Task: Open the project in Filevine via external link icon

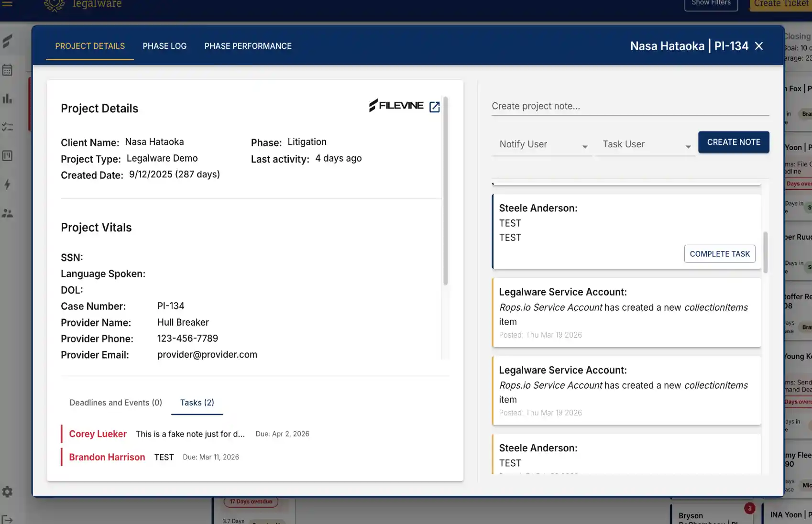Action: [x=434, y=107]
